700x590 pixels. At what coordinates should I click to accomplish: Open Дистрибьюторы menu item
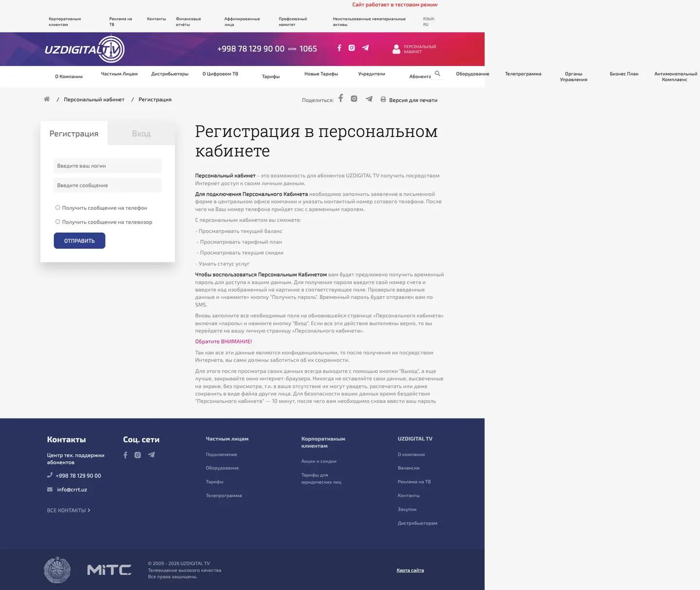(170, 74)
